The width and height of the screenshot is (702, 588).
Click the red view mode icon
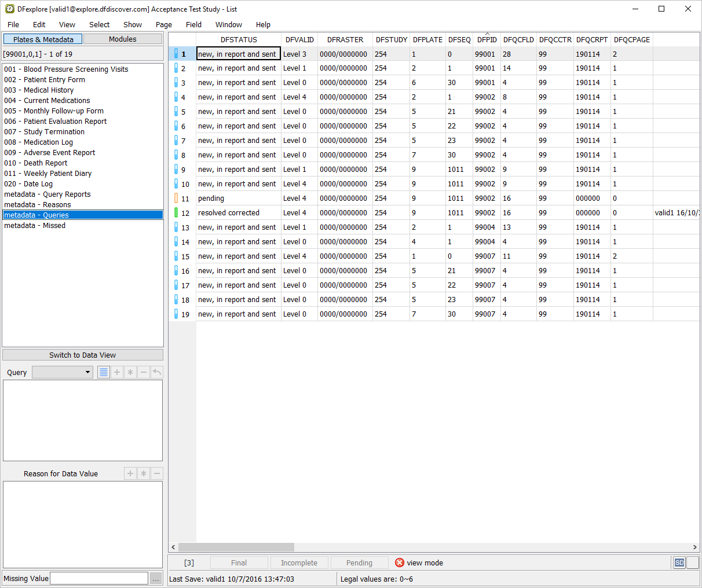[400, 563]
